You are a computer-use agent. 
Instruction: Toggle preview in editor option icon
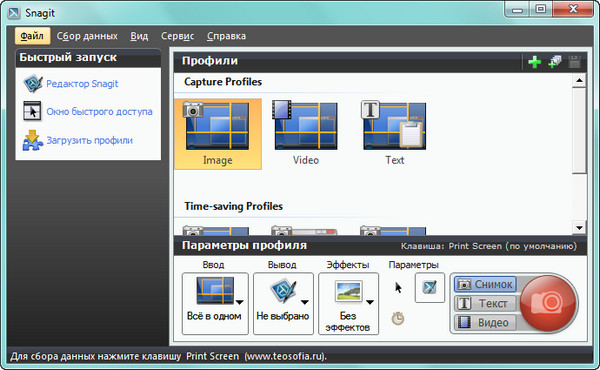[x=430, y=287]
